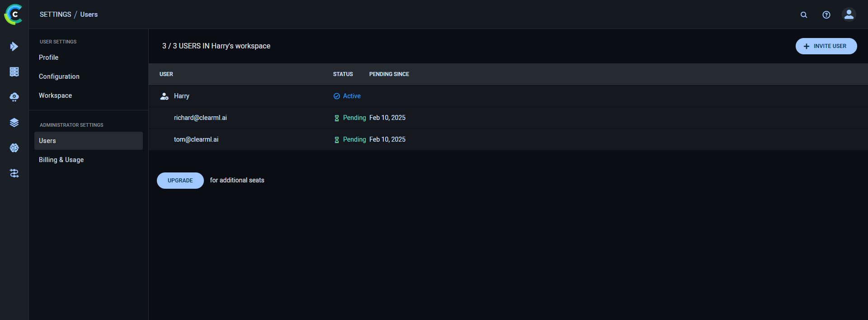868x320 pixels.
Task: Click the Upgrade button
Action: coord(180,181)
